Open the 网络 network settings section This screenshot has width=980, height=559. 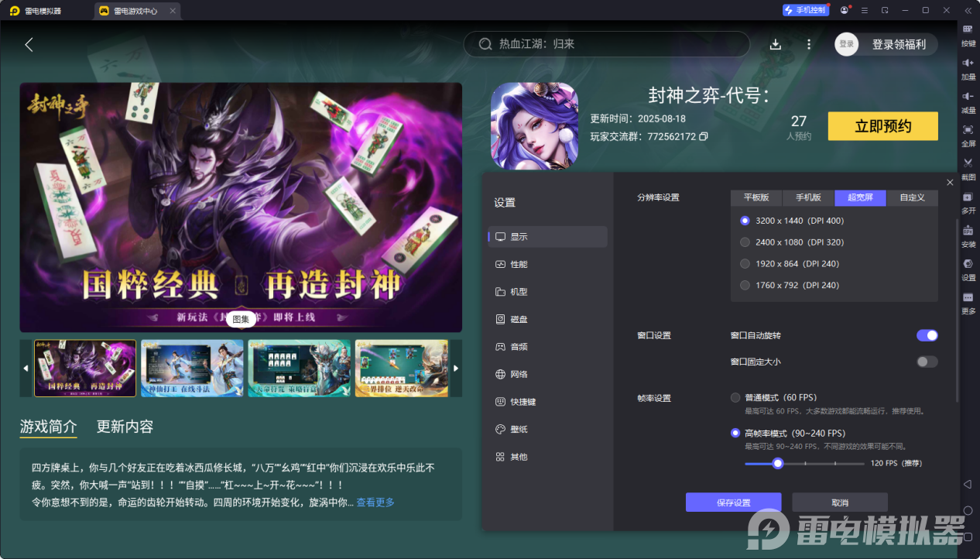click(x=548, y=374)
